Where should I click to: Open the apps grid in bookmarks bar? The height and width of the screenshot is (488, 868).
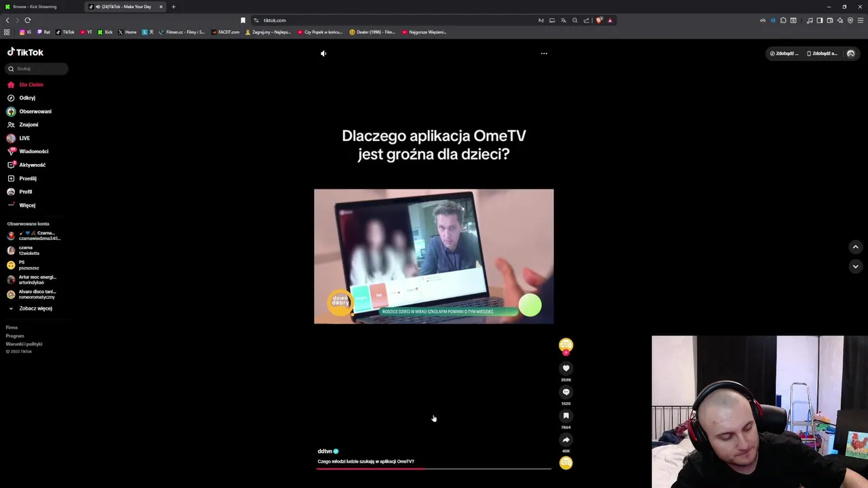coord(7,32)
